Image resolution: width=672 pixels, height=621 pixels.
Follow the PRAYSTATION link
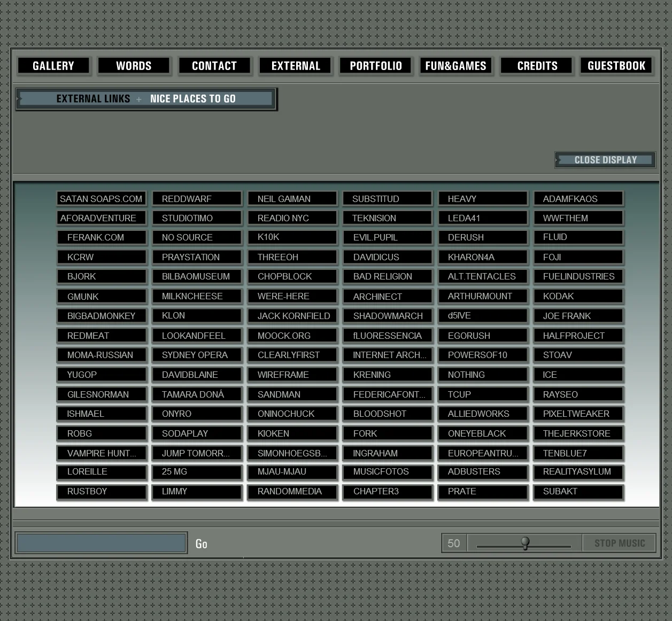click(197, 257)
